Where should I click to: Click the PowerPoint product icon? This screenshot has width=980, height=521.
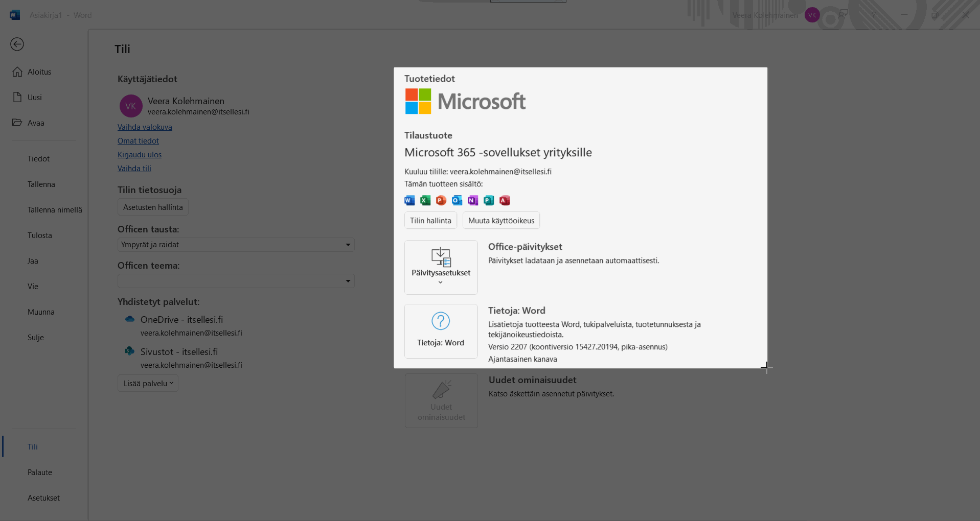point(441,201)
